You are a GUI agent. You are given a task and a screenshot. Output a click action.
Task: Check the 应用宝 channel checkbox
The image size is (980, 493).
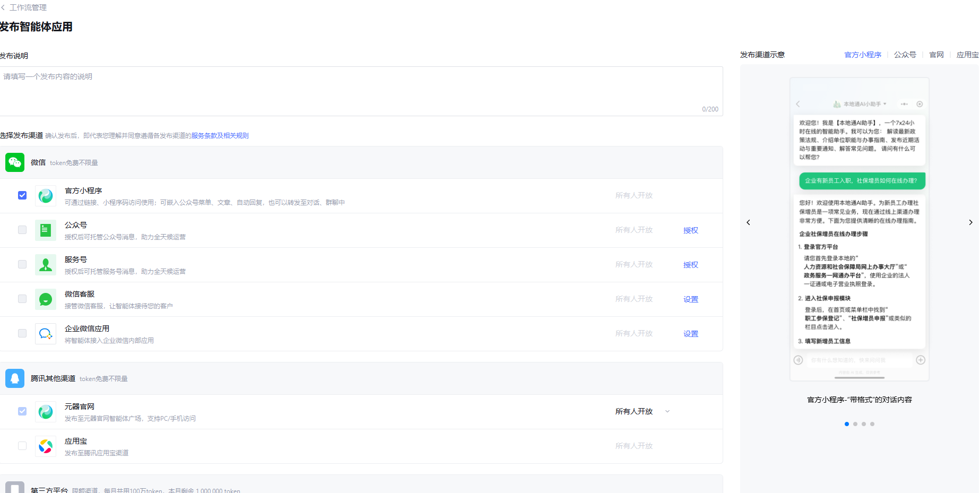point(22,446)
